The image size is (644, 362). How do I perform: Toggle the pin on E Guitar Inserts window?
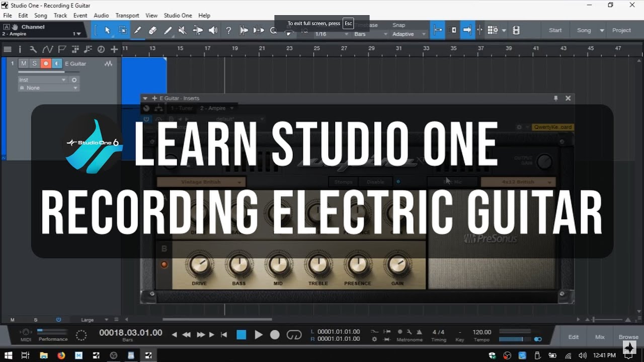556,98
